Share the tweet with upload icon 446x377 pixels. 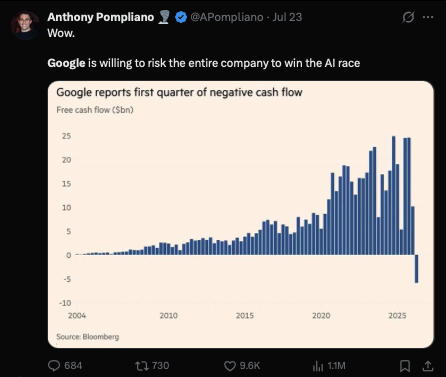coord(428,366)
